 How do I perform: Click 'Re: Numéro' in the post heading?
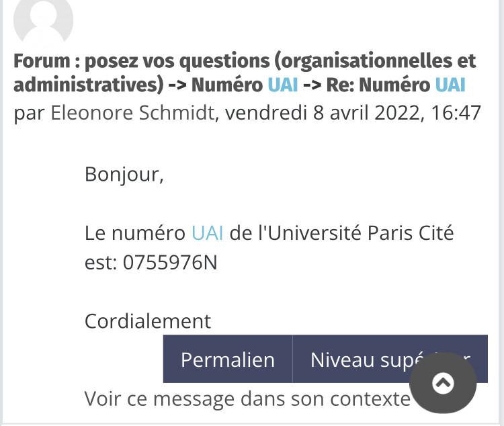coord(378,85)
